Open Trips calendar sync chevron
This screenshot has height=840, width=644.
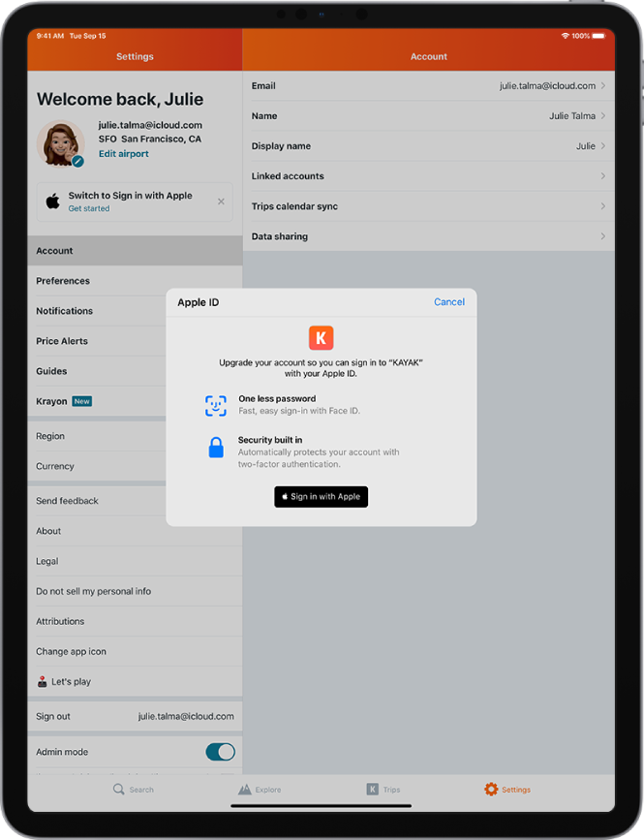coord(603,206)
